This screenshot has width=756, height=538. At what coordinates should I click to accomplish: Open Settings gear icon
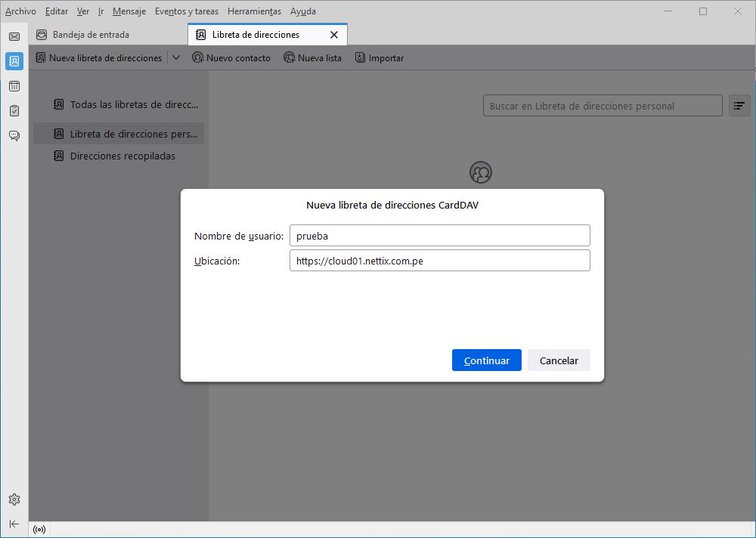click(x=14, y=499)
